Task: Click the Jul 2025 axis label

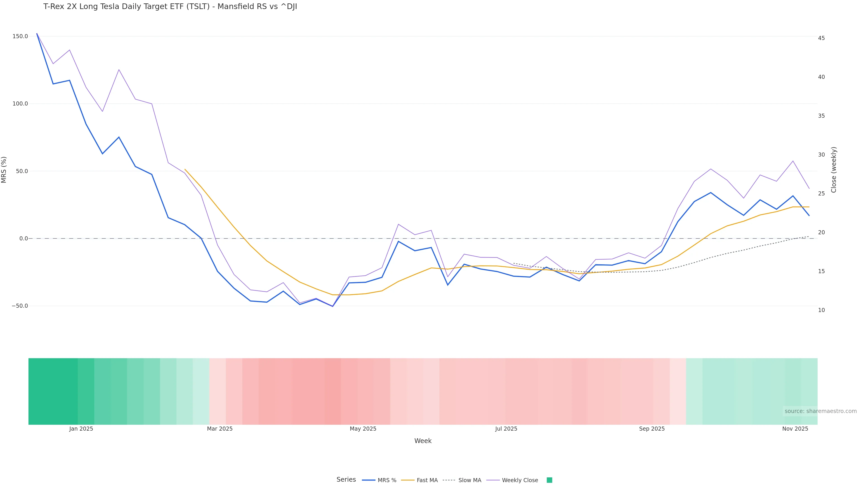Action: click(506, 429)
